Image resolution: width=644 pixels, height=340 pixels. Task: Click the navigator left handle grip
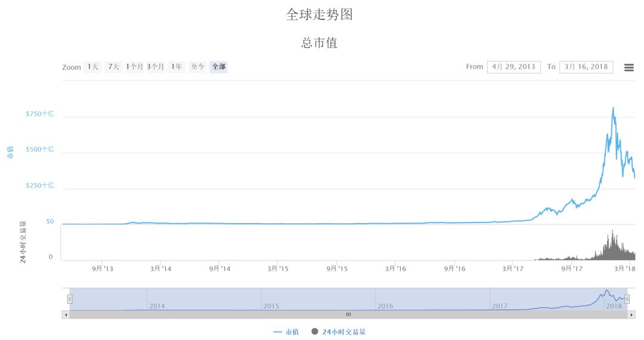(70, 299)
